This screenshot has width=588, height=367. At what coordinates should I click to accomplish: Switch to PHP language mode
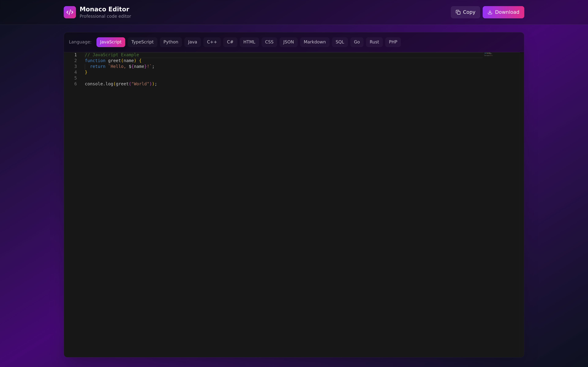pos(393,42)
